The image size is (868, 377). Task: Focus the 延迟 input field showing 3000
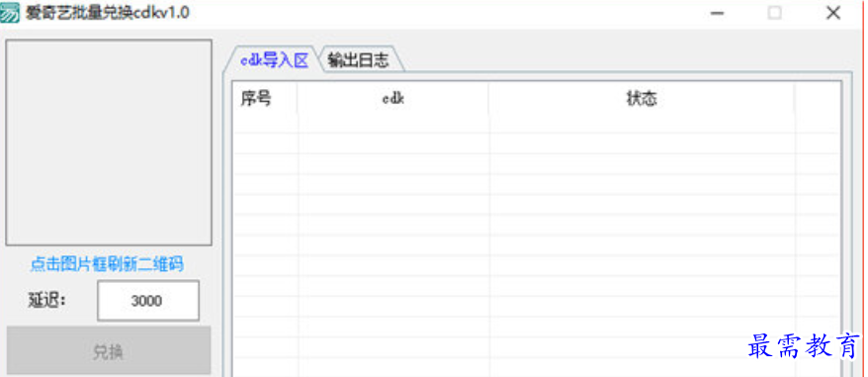coord(148,301)
